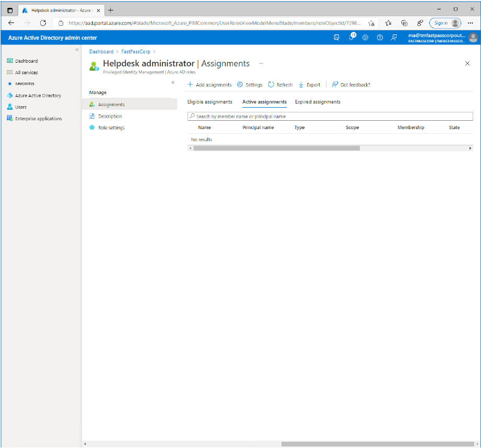
Task: Click the member name search field
Action: point(330,117)
